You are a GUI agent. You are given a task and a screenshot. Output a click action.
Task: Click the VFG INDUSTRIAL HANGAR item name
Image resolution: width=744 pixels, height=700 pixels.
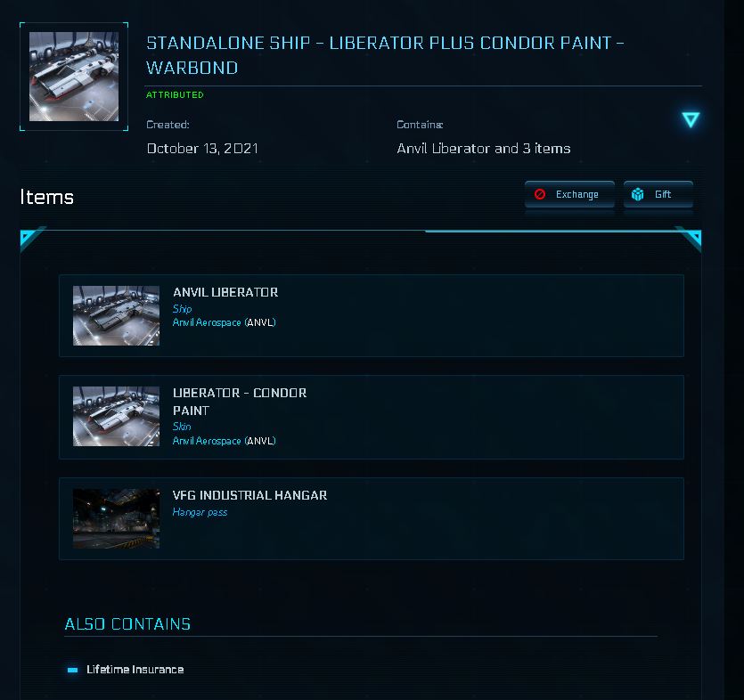tap(249, 495)
